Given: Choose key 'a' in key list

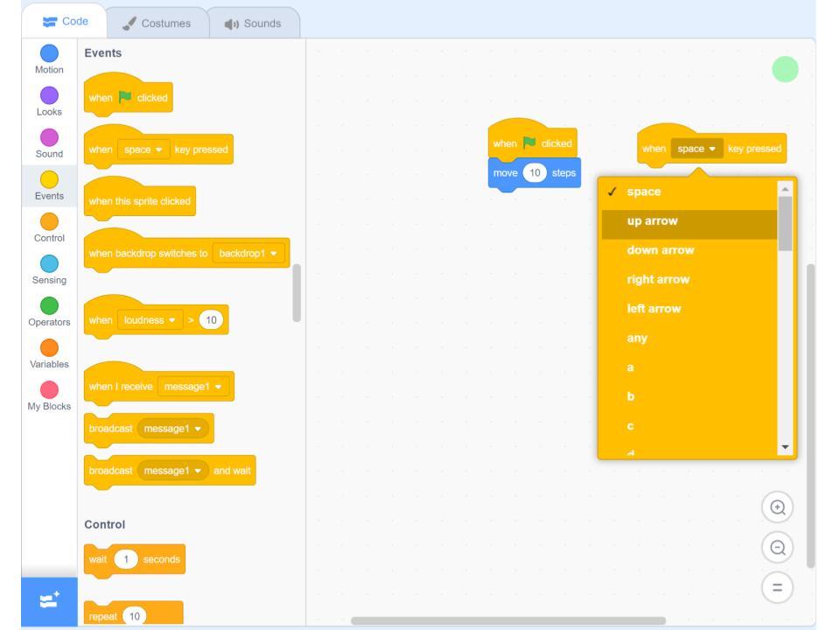Looking at the screenshot, I should 689,367.
